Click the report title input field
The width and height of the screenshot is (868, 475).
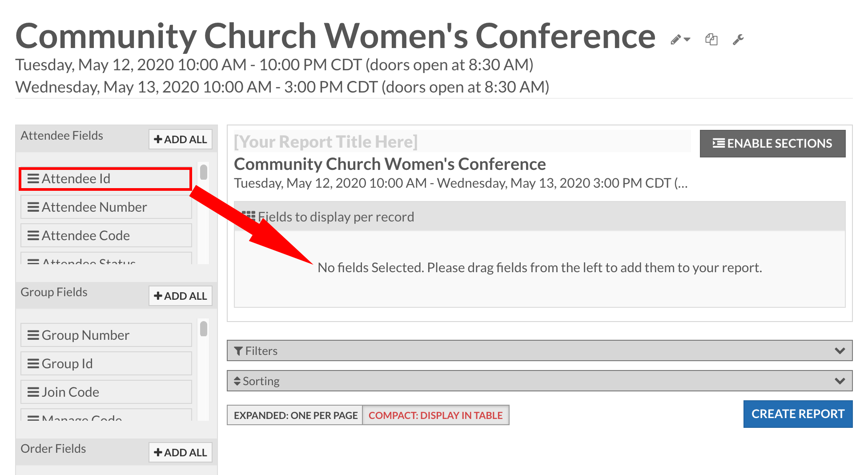[461, 142]
